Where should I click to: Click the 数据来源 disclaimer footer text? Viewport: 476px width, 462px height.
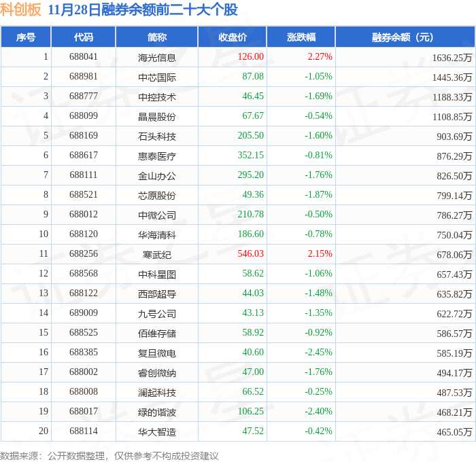click(x=109, y=456)
